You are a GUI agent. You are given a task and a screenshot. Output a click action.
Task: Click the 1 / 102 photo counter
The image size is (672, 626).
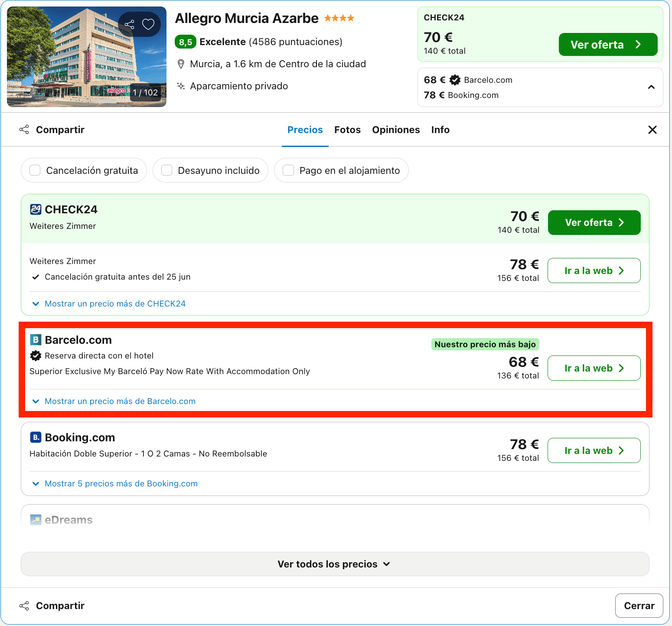(145, 92)
